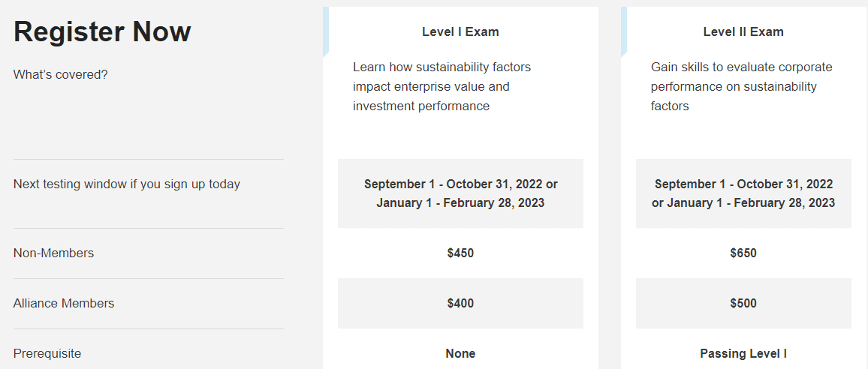Click the "Level II Exam" column header
The height and width of the screenshot is (369, 868).
(743, 32)
